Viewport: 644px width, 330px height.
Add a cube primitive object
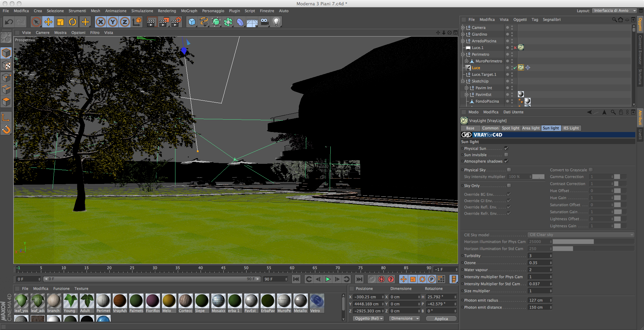click(192, 22)
